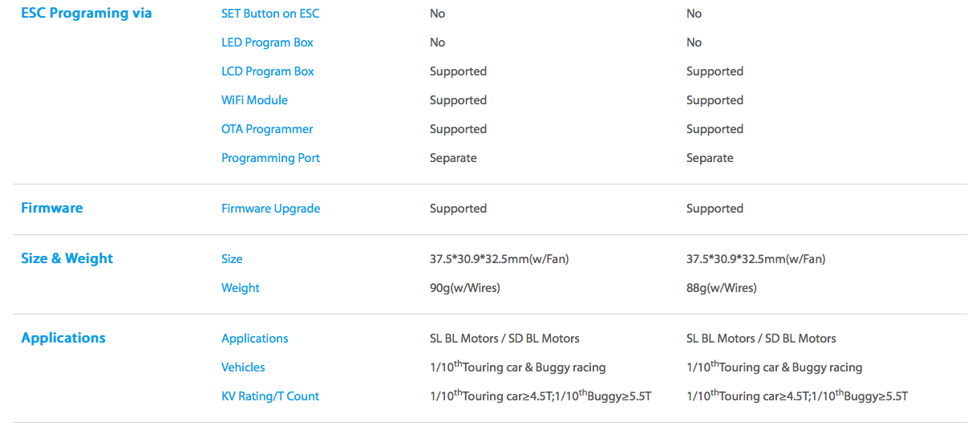Select the leftmost Separate programming port value
Image resolution: width=980 pixels, height=434 pixels.
click(453, 158)
